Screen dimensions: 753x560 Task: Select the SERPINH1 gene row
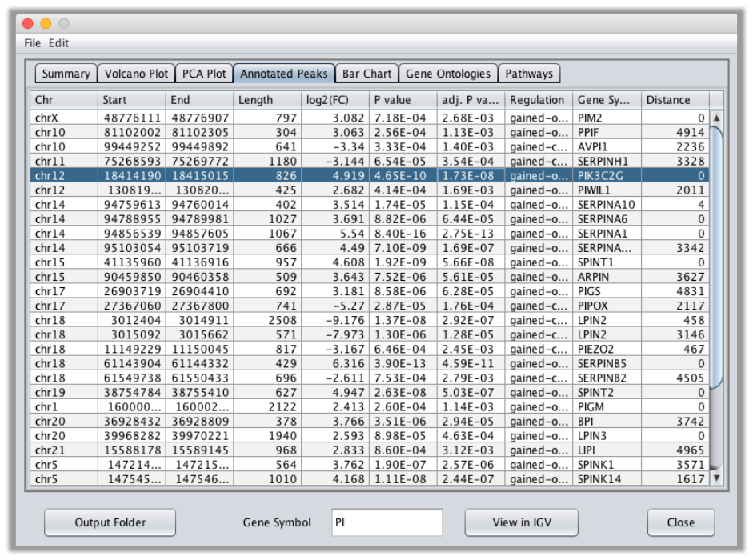click(x=369, y=161)
